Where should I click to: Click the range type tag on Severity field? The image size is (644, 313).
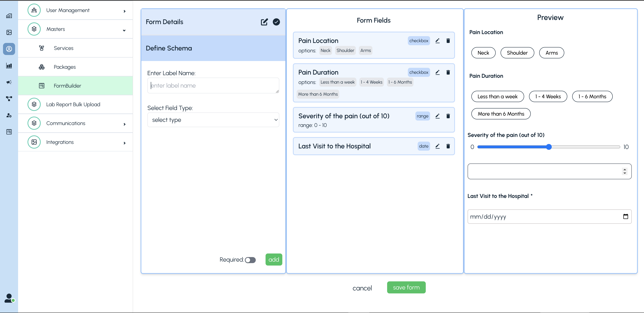(423, 116)
